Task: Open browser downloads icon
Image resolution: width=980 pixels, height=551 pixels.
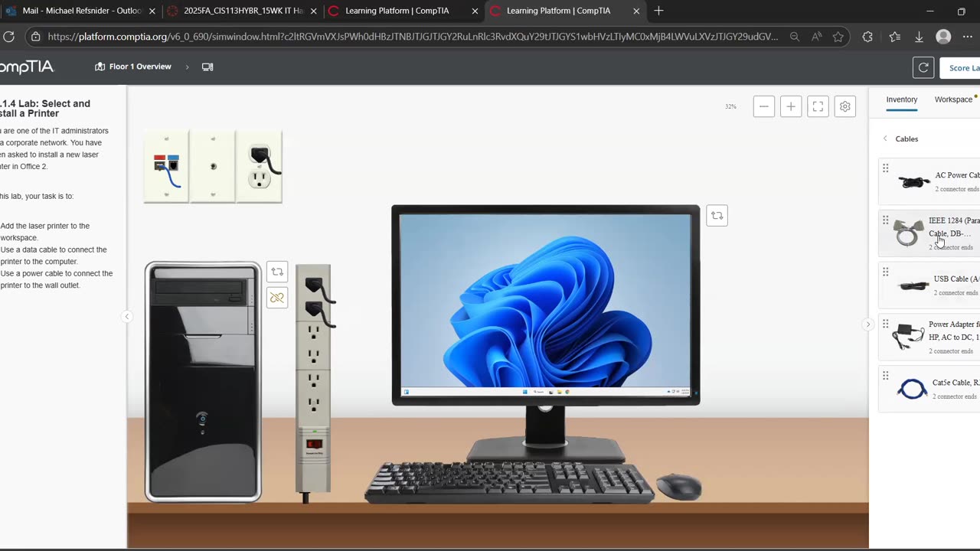Action: 919,37
